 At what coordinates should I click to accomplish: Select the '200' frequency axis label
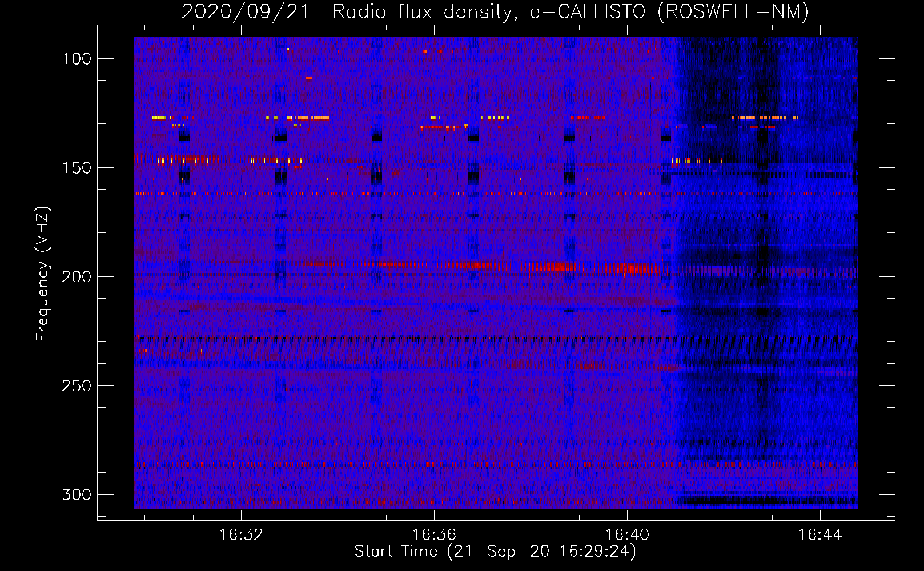pos(77,277)
